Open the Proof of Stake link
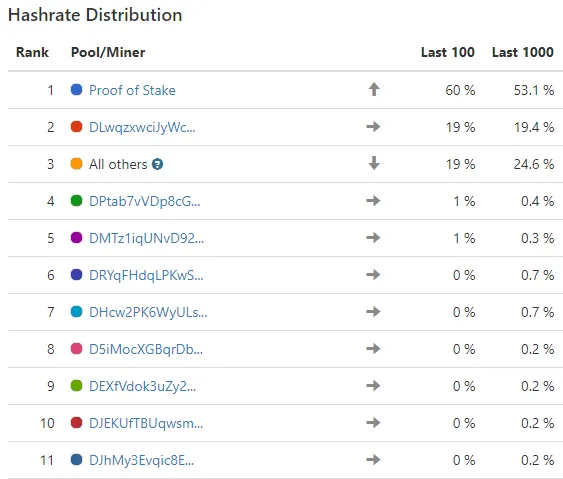The image size is (563, 479). point(132,90)
